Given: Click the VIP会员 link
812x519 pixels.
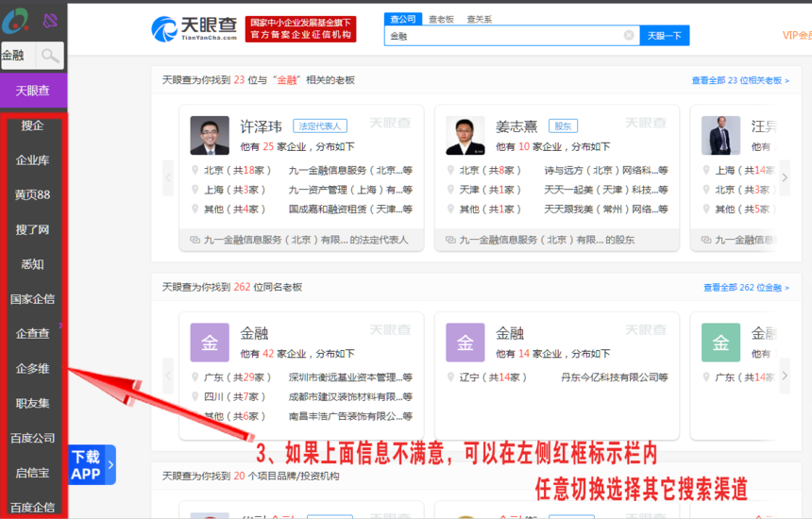Looking at the screenshot, I should [x=797, y=35].
